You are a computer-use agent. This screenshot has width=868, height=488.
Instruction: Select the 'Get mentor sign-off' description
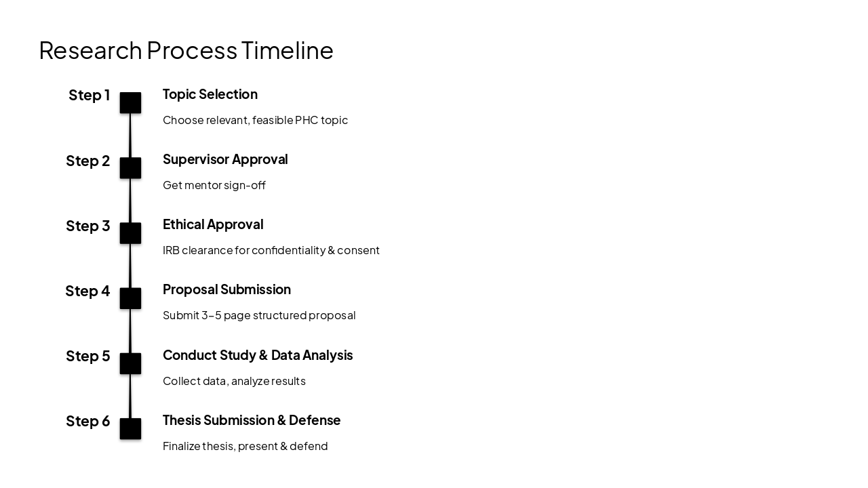click(214, 185)
